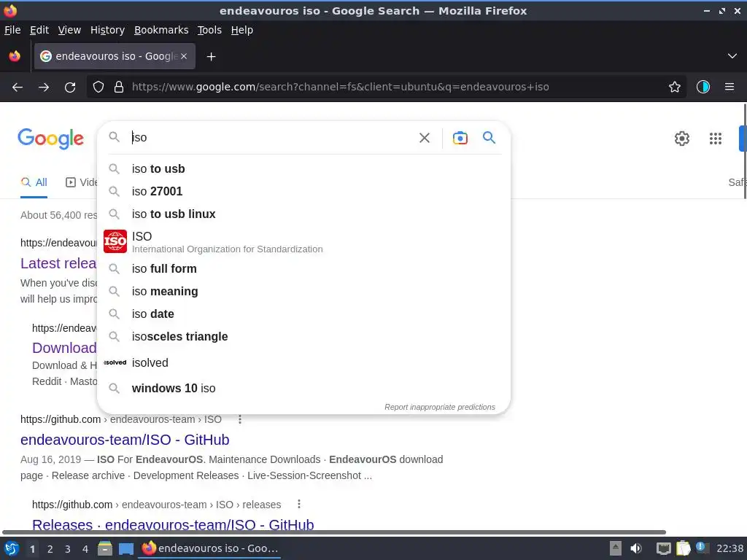Reload the current page

pos(70,87)
